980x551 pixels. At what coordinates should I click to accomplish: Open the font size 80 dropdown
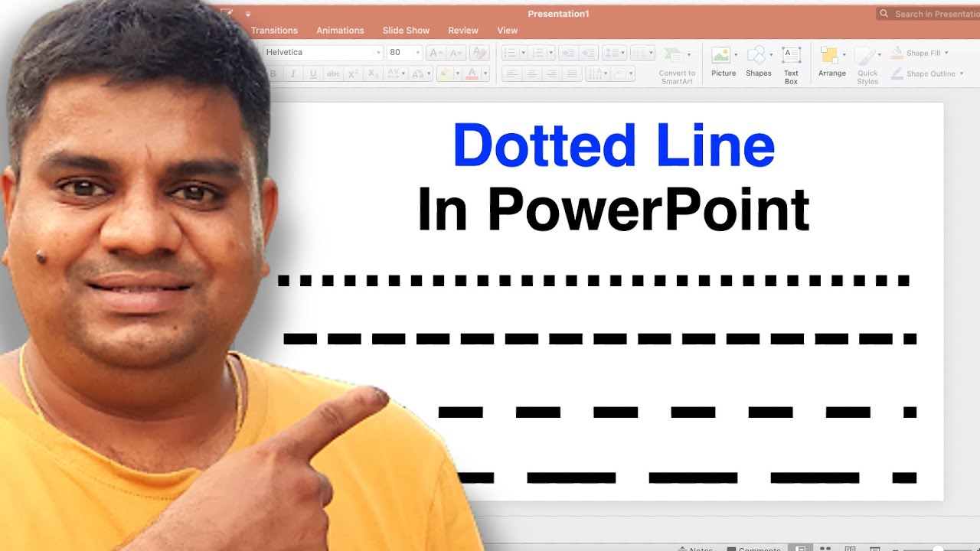tap(418, 53)
